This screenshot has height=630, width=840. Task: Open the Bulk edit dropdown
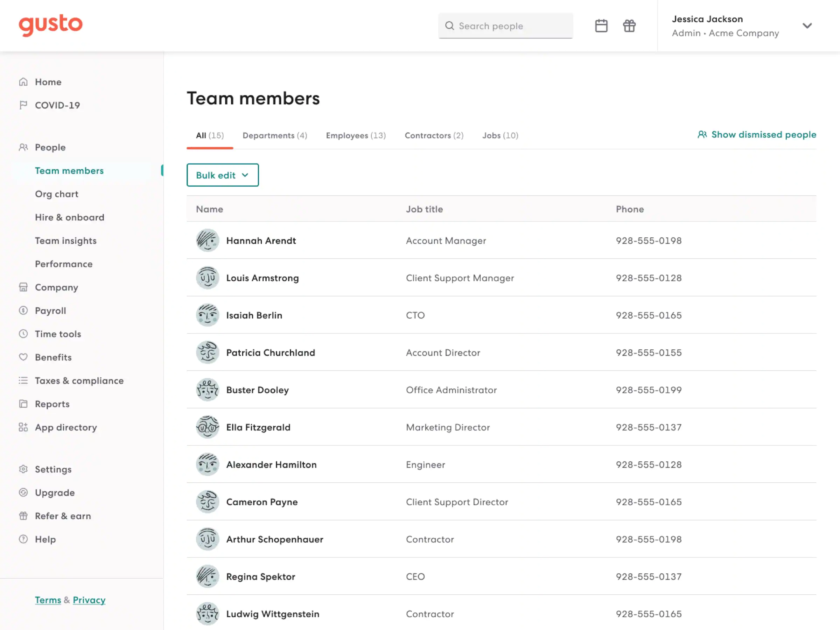(223, 175)
